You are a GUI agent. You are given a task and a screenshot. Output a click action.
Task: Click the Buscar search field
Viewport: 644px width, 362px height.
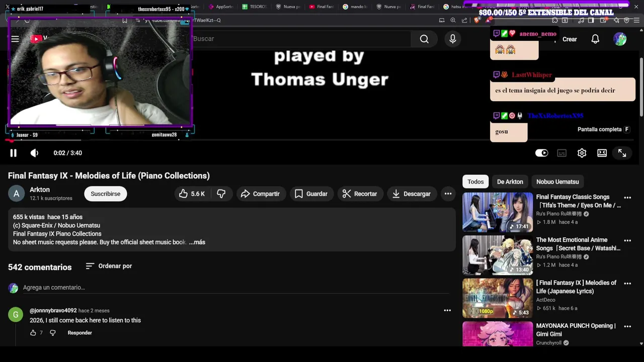301,39
